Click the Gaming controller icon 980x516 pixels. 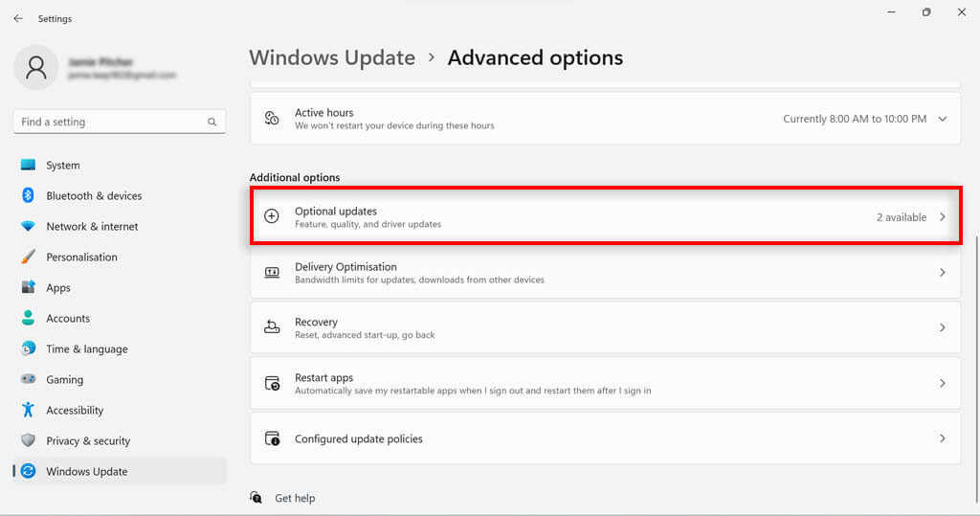(28, 380)
